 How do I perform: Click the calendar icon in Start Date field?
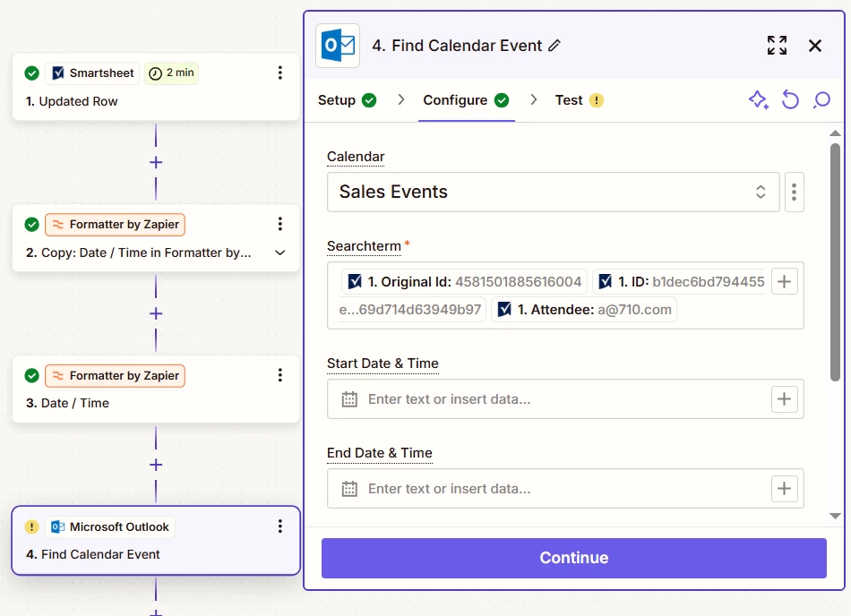pos(349,399)
